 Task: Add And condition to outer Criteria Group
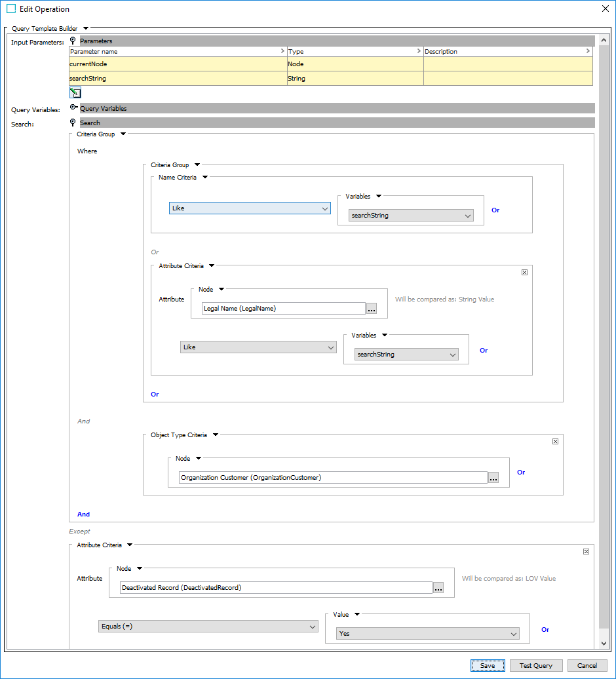click(x=83, y=514)
